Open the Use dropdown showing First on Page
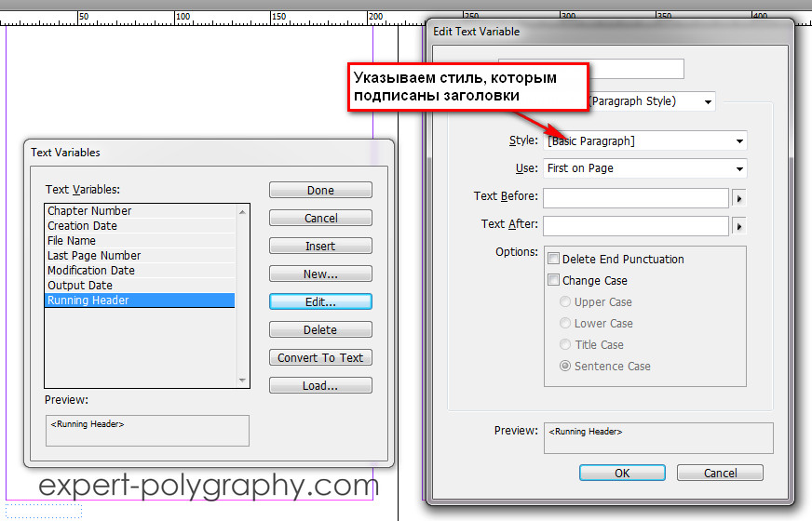812x521 pixels. [x=644, y=168]
